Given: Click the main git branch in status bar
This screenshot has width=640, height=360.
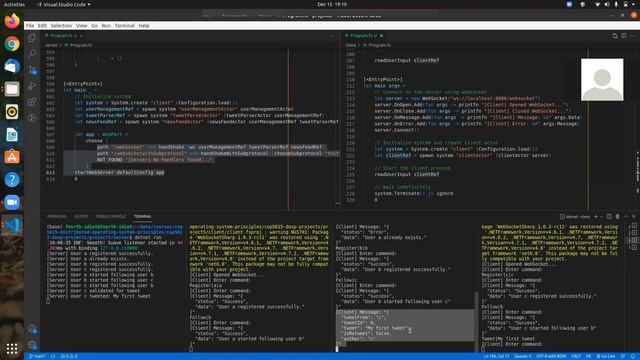Looking at the screenshot, I should coord(37,356).
